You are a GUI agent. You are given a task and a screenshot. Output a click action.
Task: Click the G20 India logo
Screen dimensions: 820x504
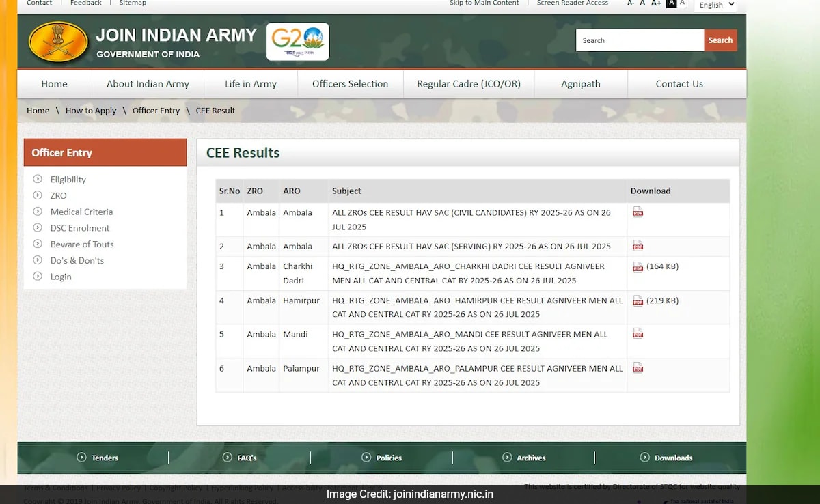coord(297,42)
